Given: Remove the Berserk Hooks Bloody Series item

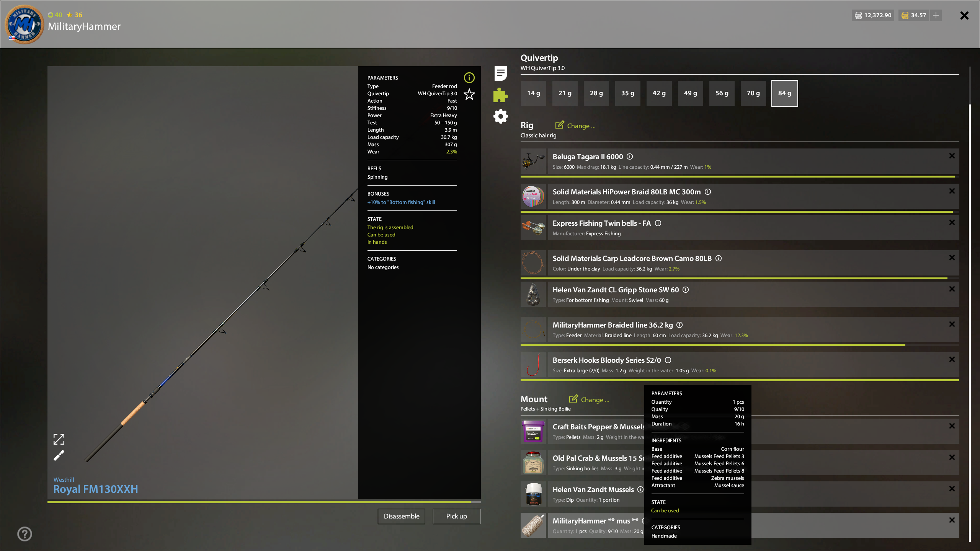Looking at the screenshot, I should pyautogui.click(x=952, y=359).
